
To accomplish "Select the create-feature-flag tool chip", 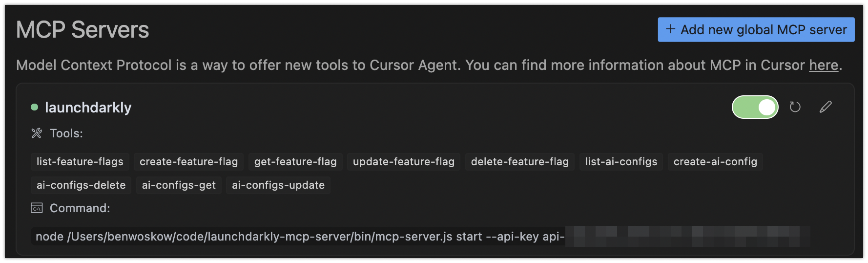I will coord(188,162).
